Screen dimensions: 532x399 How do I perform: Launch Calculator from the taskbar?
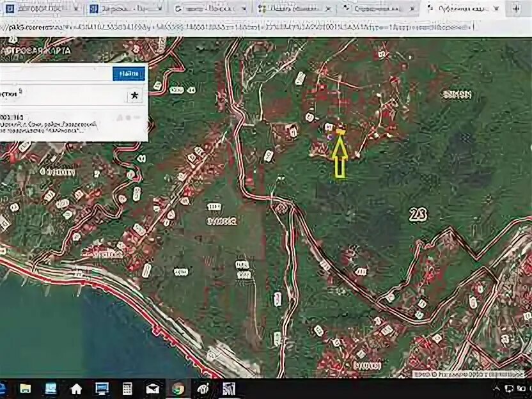127,389
